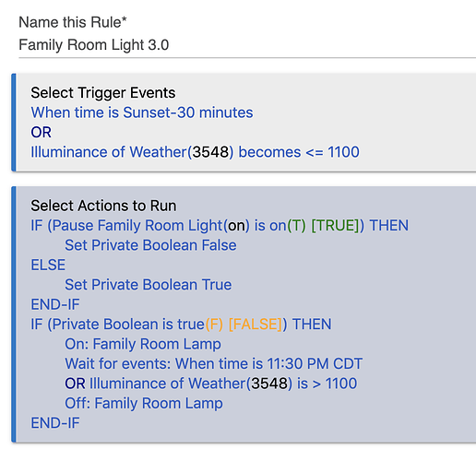This screenshot has width=476, height=461.
Task: Open the 'IF (Private Boolean is true' condition
Action: coord(181,325)
